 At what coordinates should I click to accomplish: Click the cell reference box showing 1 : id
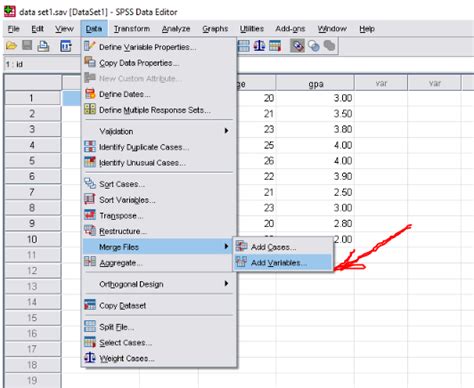pos(42,64)
